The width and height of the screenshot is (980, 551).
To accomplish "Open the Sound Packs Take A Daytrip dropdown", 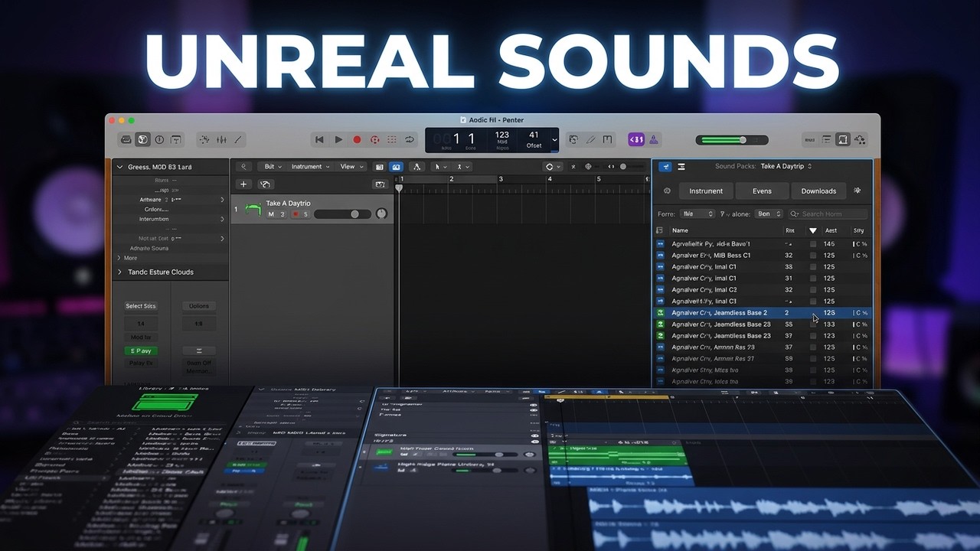I will coord(786,166).
